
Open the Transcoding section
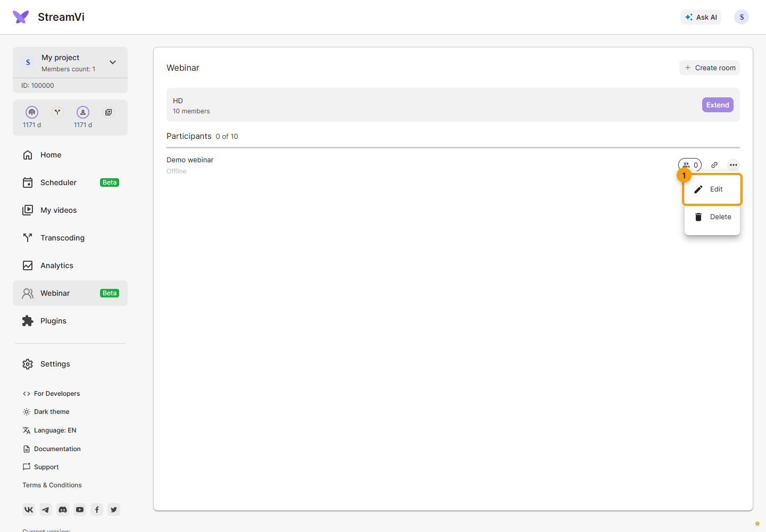[70, 238]
